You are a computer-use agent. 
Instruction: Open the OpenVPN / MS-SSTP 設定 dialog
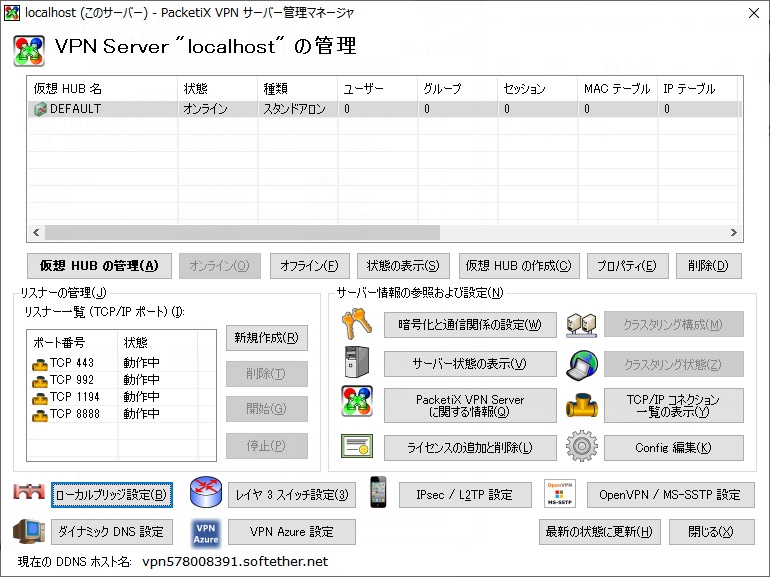[670, 495]
